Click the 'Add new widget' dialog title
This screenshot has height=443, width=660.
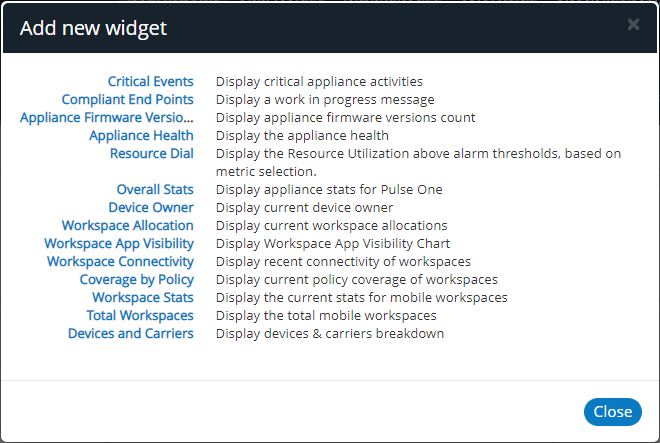93,28
